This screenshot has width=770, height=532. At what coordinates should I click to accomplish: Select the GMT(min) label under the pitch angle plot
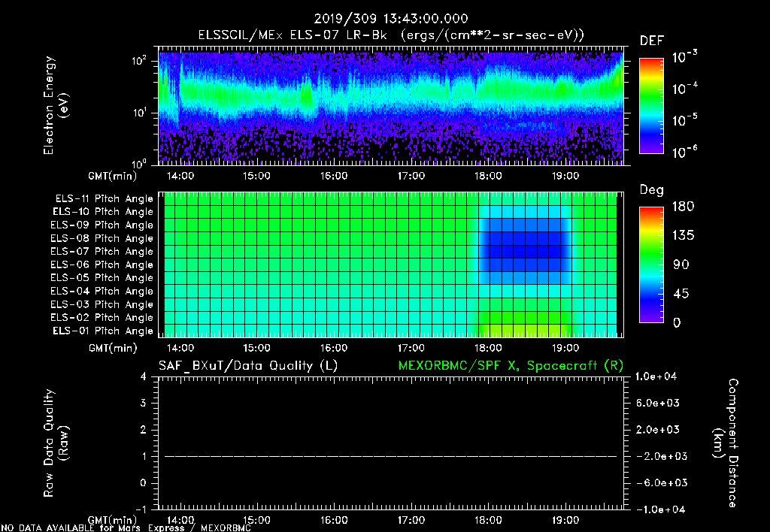pyautogui.click(x=113, y=348)
